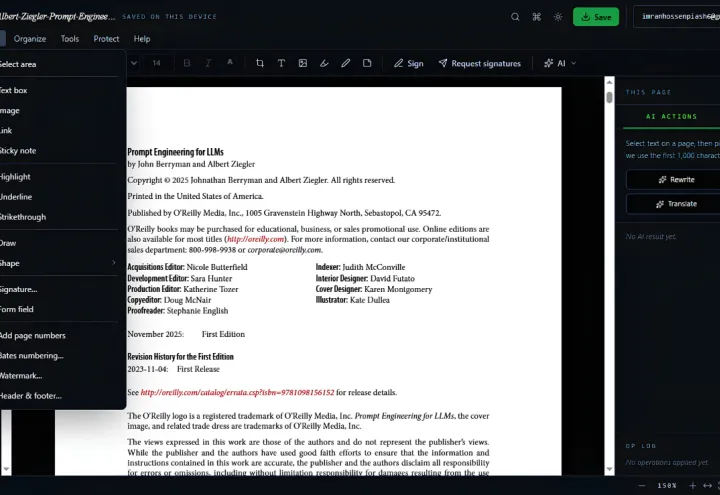Click the left panel scroll down arrow
Image resolution: width=720 pixels, height=495 pixels.
[6, 469]
